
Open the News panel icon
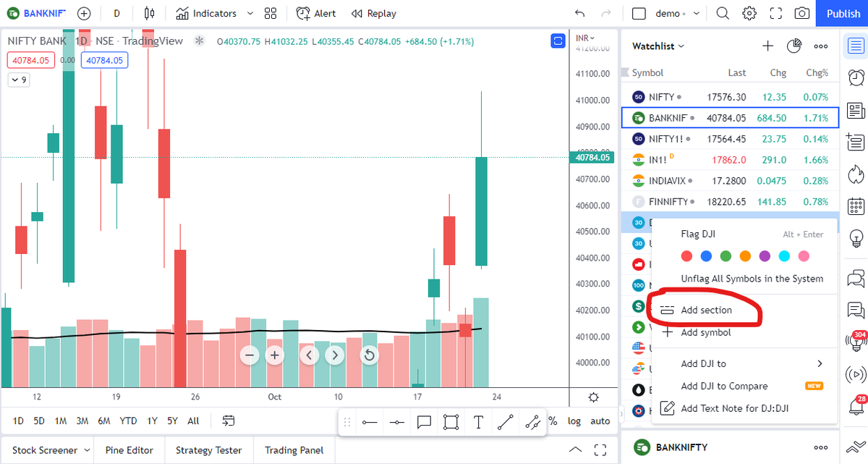855,110
